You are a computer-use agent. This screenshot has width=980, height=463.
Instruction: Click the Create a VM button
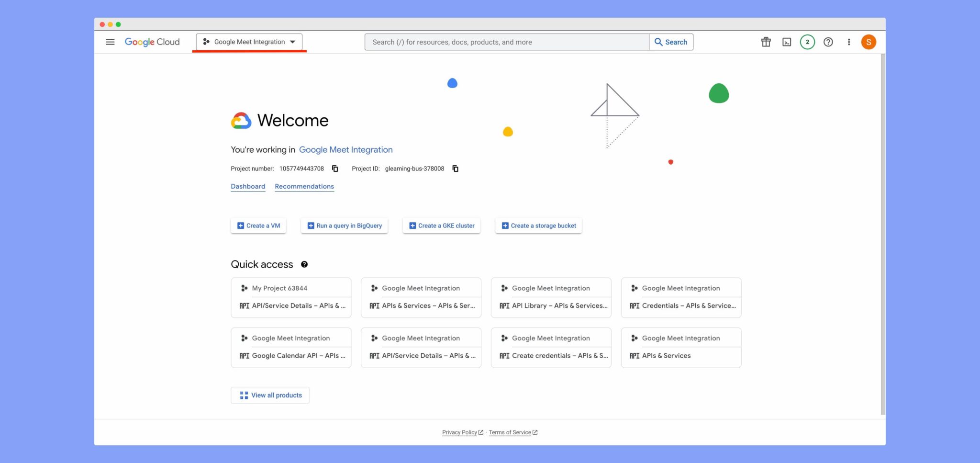click(x=258, y=226)
